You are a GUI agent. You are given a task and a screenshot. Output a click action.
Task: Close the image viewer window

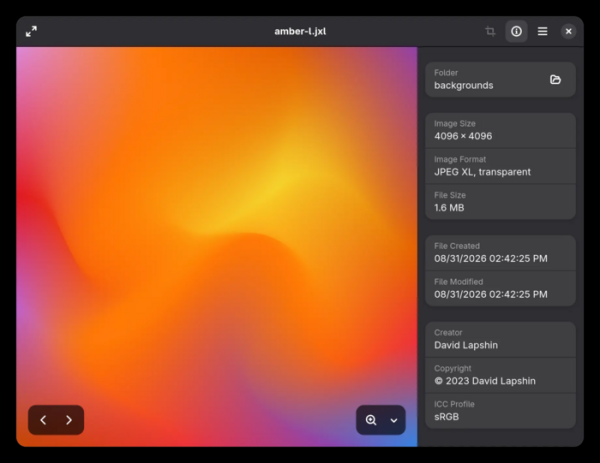click(x=569, y=31)
